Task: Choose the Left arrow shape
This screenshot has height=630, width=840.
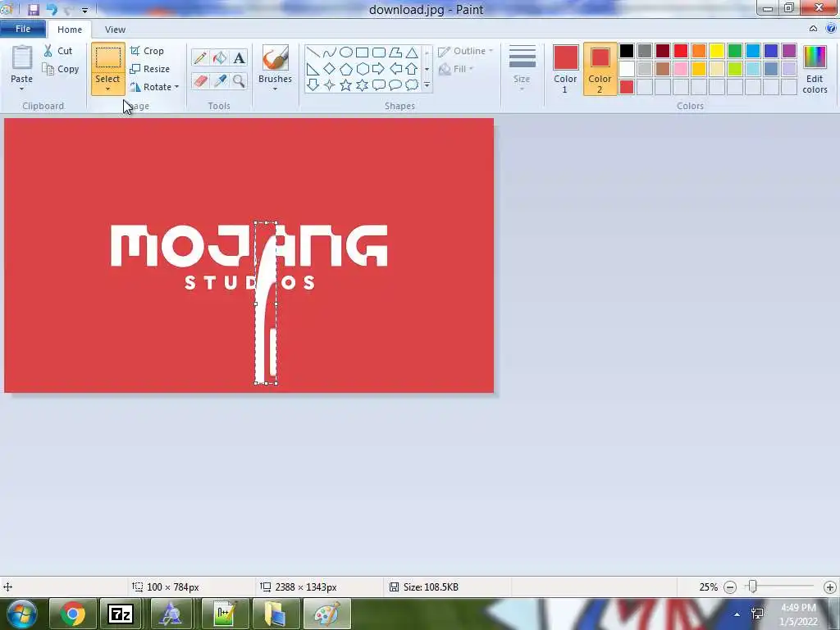Action: coord(395,69)
